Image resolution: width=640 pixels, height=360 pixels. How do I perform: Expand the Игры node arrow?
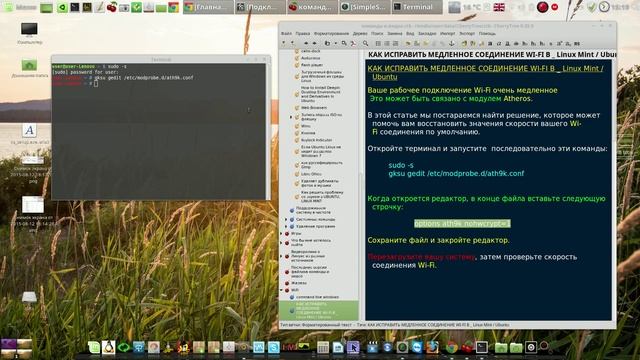coord(281,233)
